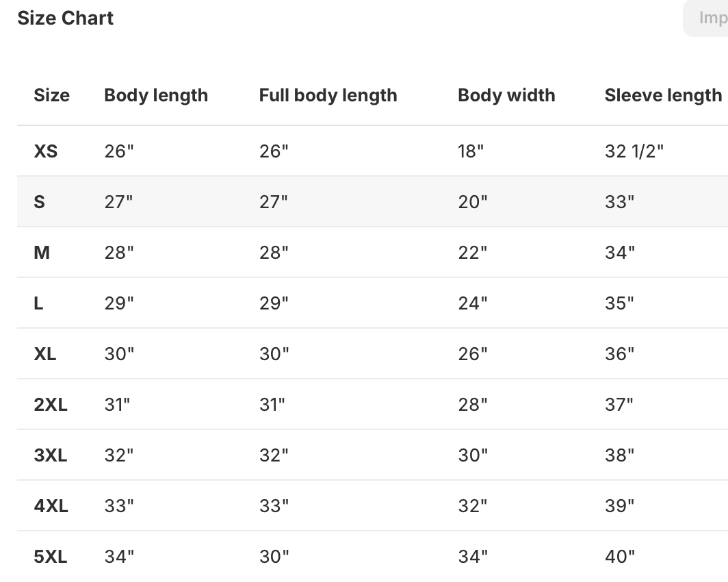Select the S size row label
This screenshot has width=728, height=582.
point(40,202)
